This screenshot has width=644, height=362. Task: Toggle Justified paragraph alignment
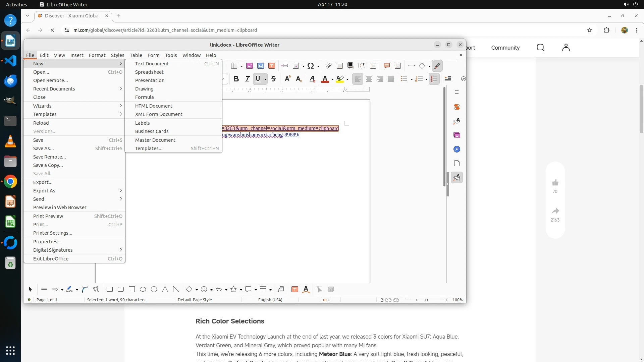(x=391, y=79)
